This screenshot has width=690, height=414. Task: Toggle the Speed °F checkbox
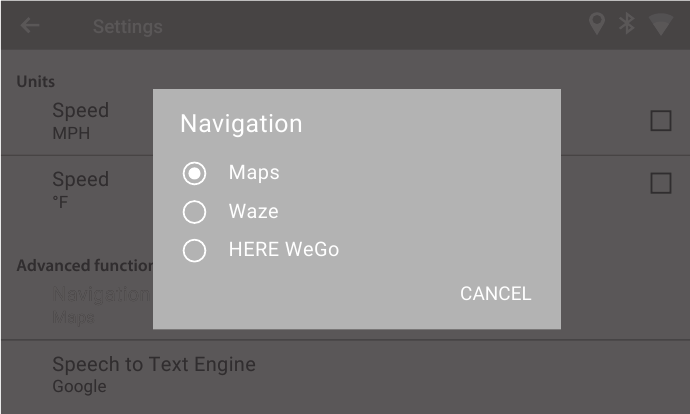click(x=661, y=183)
